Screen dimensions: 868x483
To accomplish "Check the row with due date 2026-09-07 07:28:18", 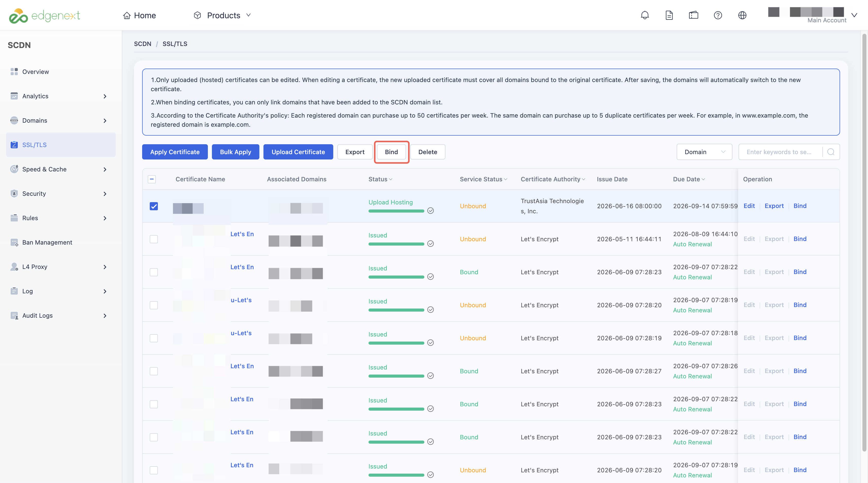I will [154, 338].
